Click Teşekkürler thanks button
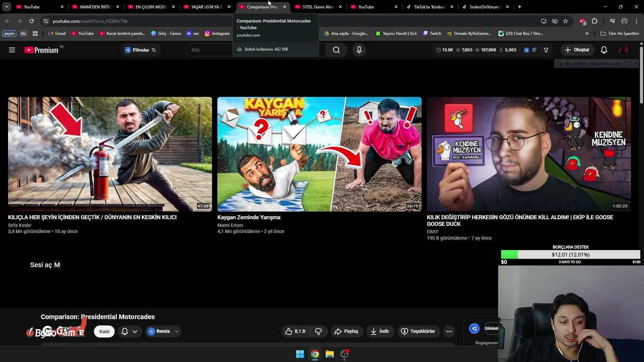The width and height of the screenshot is (644, 362). 418,331
